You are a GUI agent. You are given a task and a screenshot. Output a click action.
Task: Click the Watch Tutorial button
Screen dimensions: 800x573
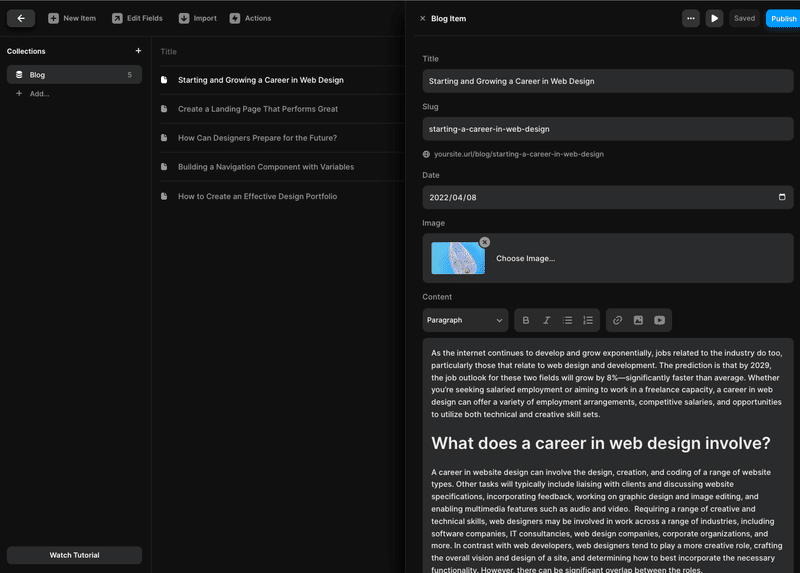coord(74,555)
